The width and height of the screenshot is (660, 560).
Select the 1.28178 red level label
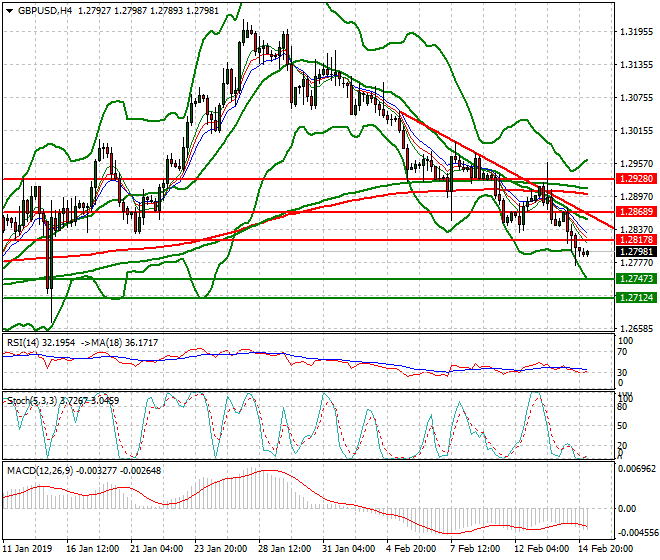636,240
